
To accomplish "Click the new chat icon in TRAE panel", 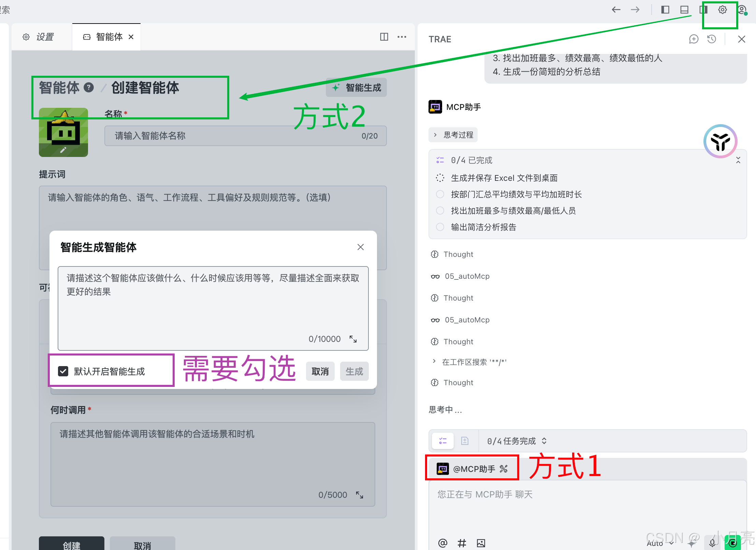I will click(694, 39).
